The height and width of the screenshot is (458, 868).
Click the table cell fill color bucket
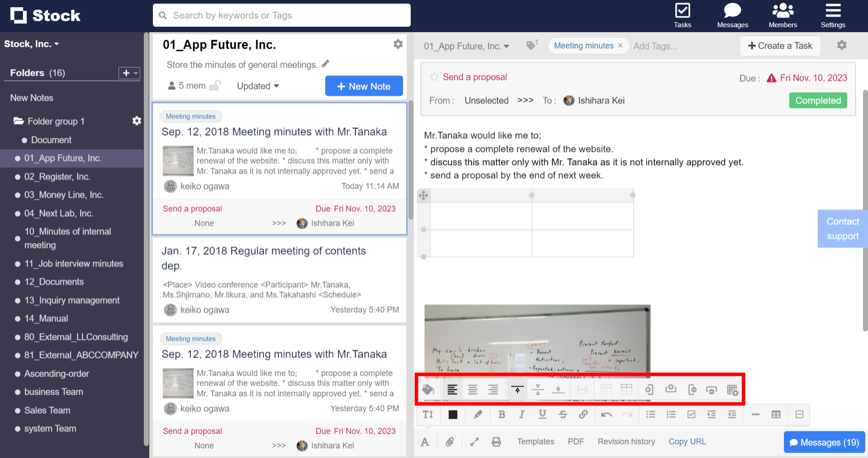coord(428,389)
